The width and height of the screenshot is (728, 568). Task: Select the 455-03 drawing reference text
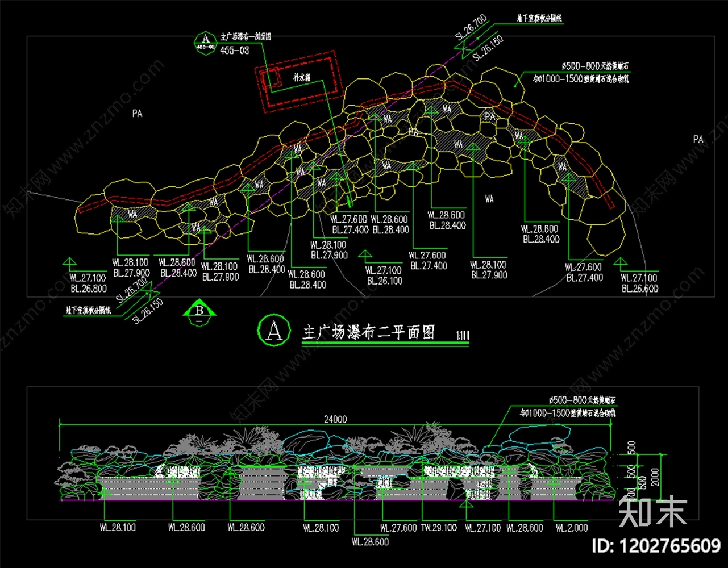coord(234,51)
